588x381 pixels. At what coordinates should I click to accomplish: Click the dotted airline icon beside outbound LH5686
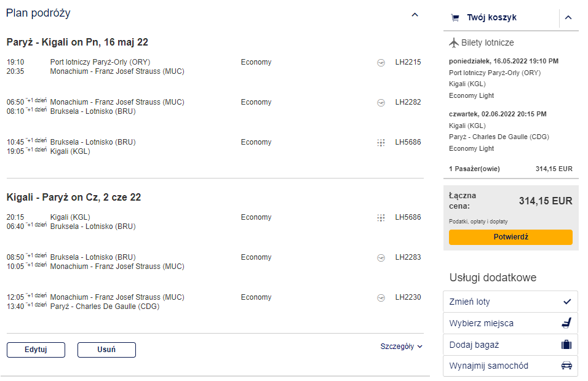[x=381, y=143]
